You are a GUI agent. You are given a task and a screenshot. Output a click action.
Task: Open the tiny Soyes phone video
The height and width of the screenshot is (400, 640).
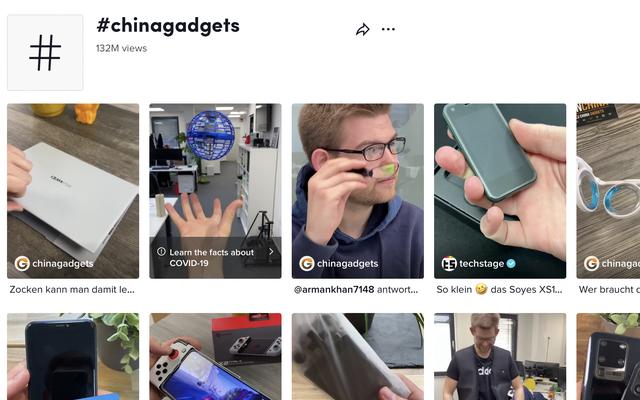(500, 191)
